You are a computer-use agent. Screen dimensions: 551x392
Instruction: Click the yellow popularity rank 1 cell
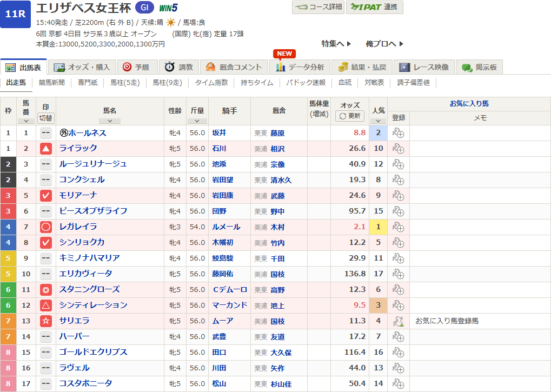pyautogui.click(x=378, y=227)
